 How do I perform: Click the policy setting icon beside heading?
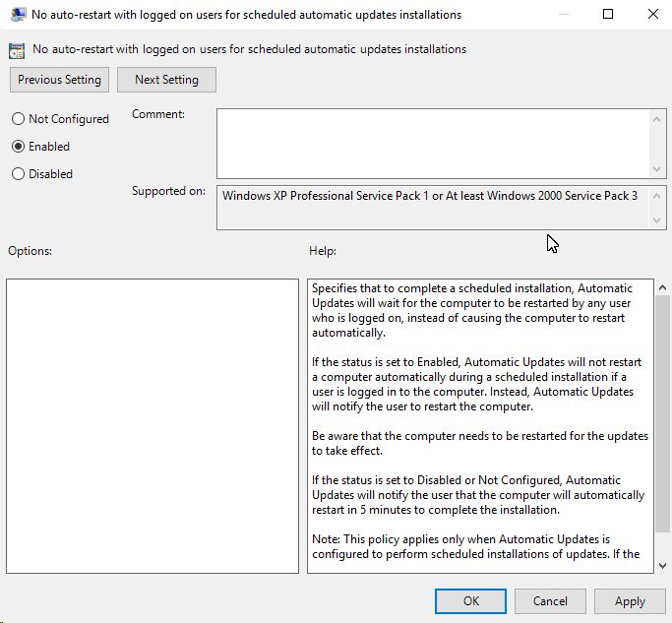click(17, 50)
